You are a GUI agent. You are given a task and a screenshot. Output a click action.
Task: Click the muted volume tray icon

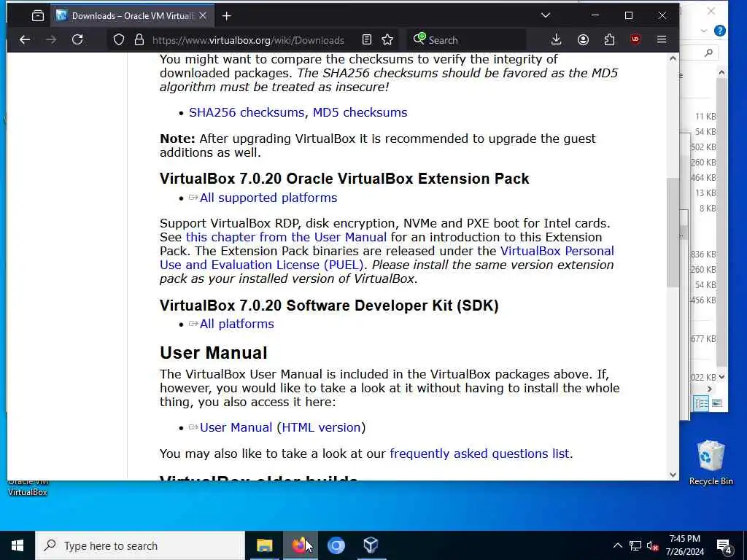point(652,546)
